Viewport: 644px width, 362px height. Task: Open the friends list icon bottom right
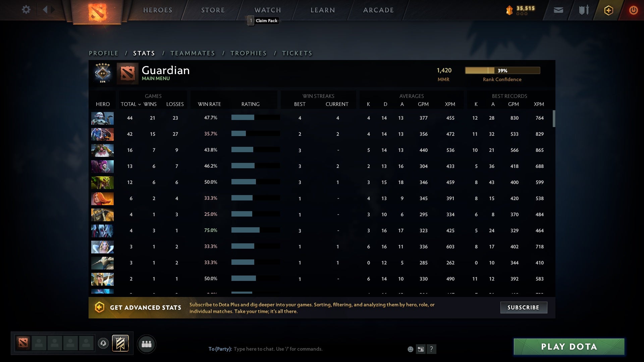147,344
